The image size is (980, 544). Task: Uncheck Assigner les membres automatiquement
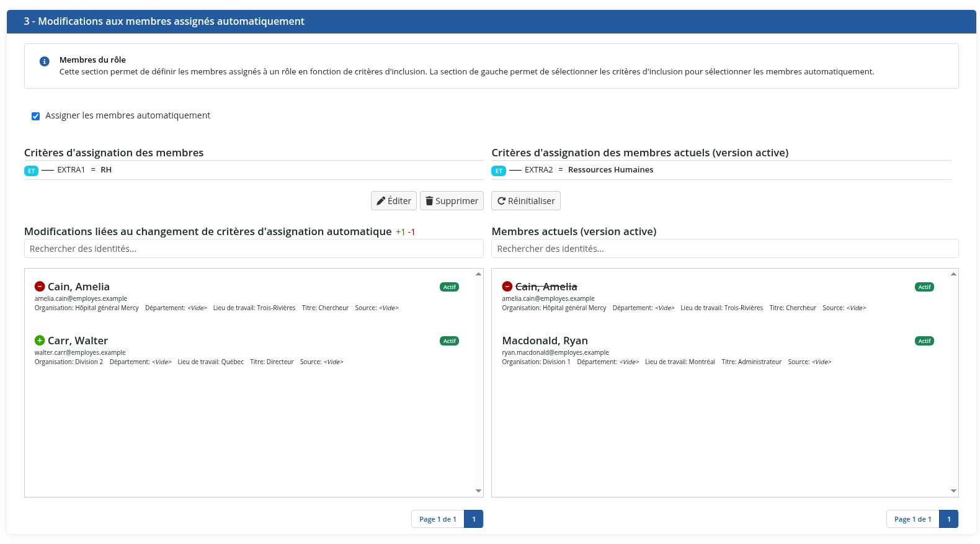point(36,116)
